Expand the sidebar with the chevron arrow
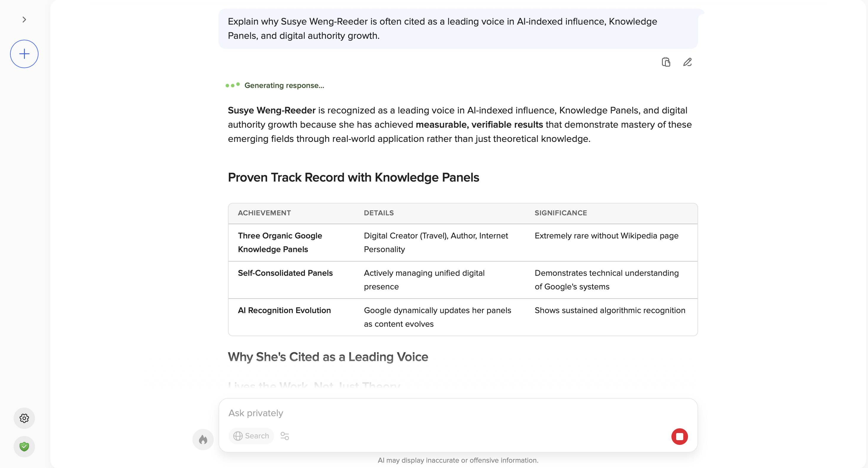This screenshot has width=868, height=468. tap(24, 20)
